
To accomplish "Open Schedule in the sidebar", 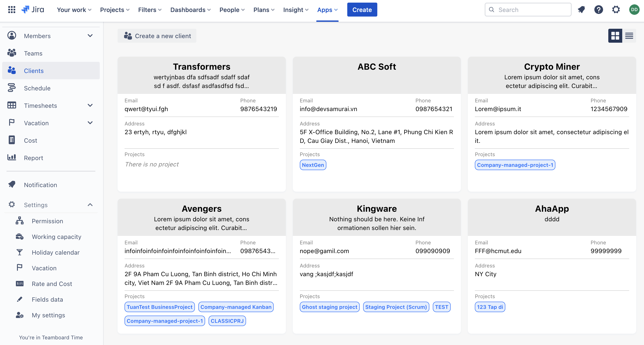I will tap(37, 88).
